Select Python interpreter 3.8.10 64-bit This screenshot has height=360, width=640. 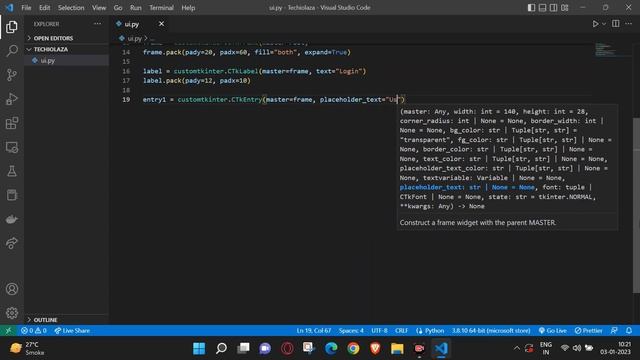pyautogui.click(x=491, y=331)
